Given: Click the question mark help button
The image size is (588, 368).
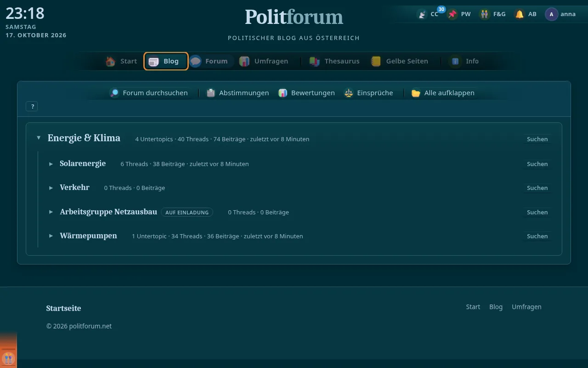Looking at the screenshot, I should (x=32, y=106).
